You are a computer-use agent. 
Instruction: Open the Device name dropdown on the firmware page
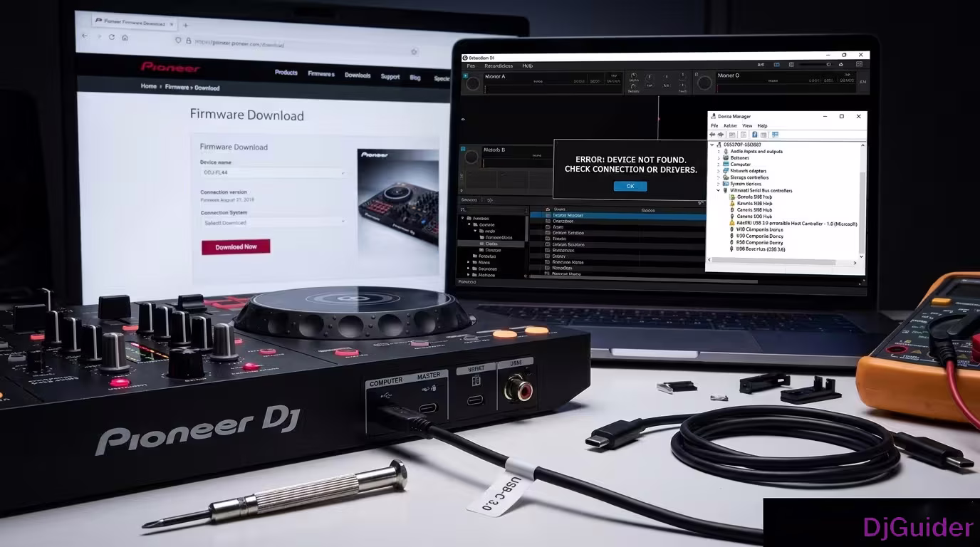tap(273, 172)
